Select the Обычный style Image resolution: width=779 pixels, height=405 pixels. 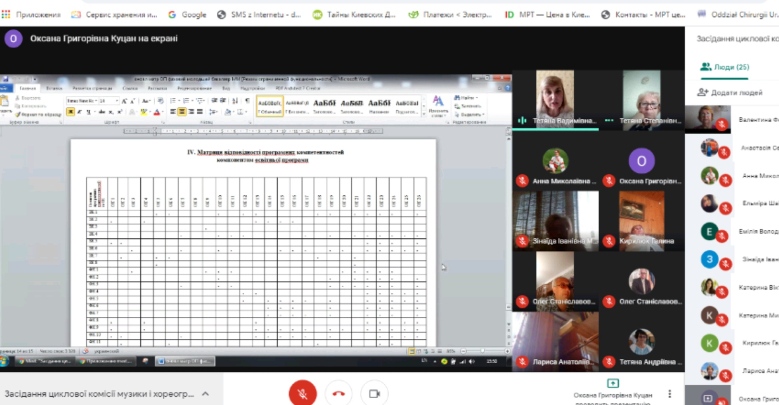(269, 106)
